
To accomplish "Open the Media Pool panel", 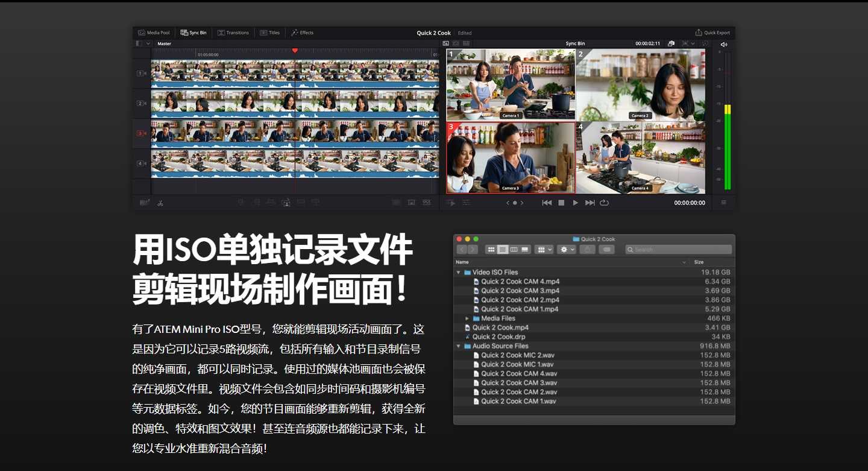I will pyautogui.click(x=154, y=33).
